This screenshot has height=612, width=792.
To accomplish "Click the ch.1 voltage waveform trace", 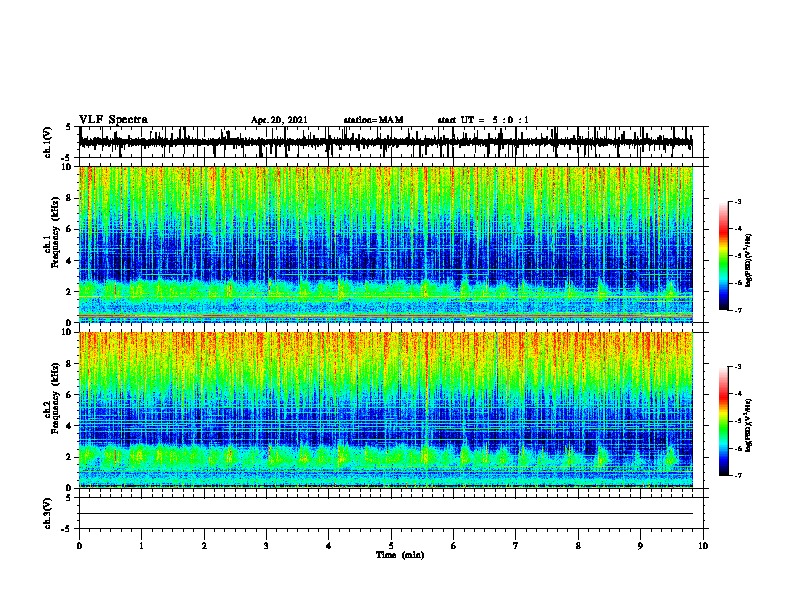I will [386, 142].
